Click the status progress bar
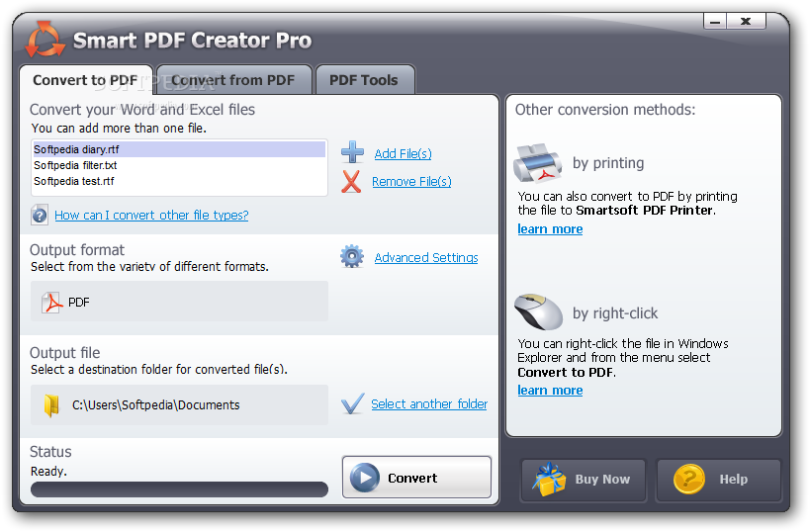The height and width of the screenshot is (532, 810). [179, 489]
